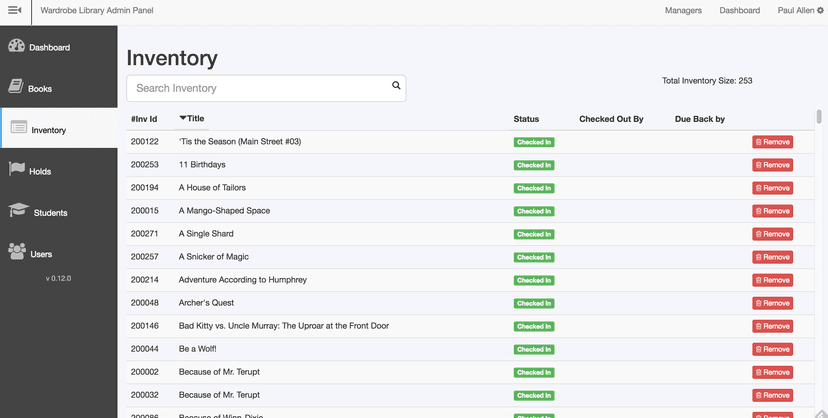Click the Inv Id 200253 cell
828x418 pixels.
(x=145, y=165)
